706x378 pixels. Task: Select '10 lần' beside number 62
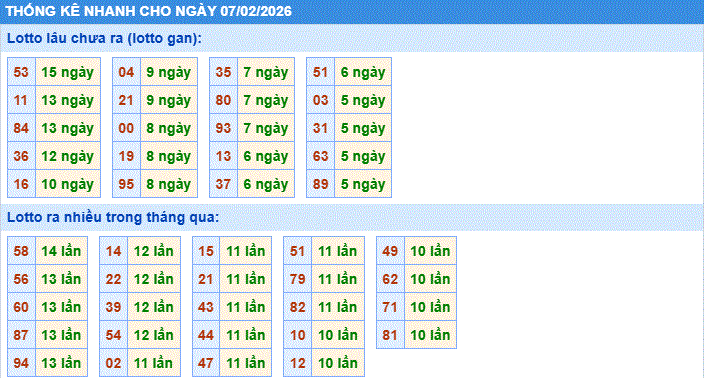(x=430, y=279)
